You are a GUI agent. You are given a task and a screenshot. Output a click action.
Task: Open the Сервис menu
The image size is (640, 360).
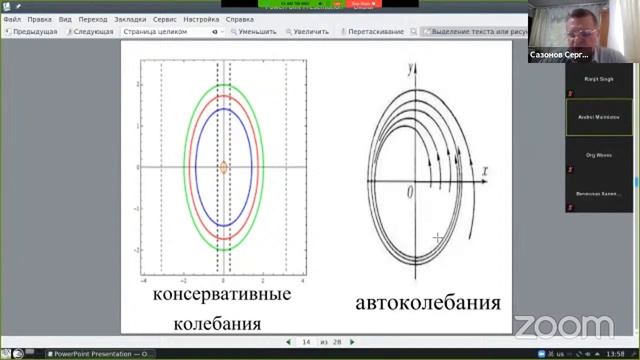click(x=164, y=19)
